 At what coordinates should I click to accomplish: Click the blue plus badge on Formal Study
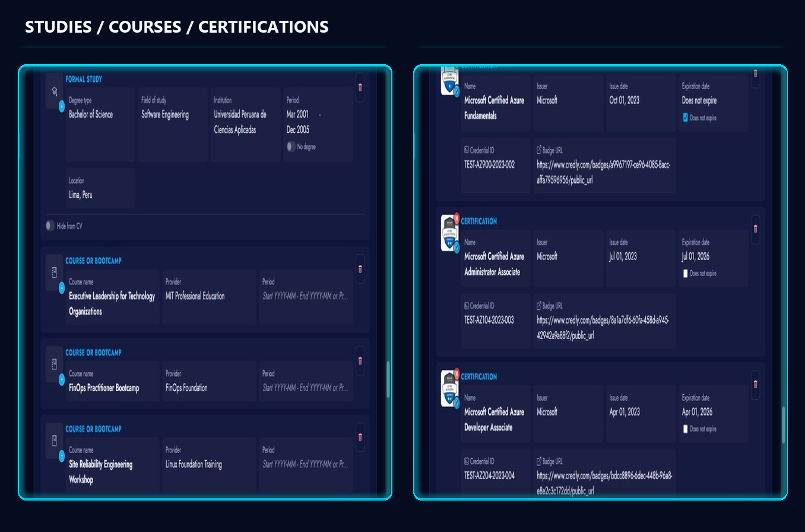[62, 107]
